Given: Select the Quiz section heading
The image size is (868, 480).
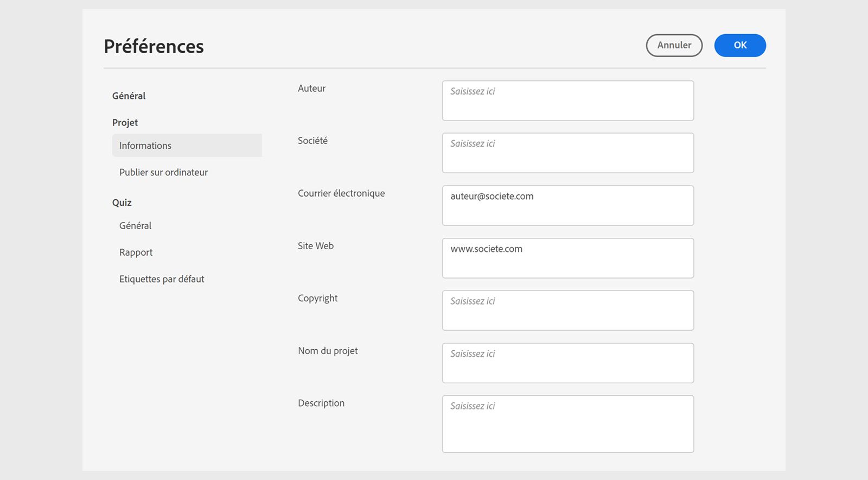Looking at the screenshot, I should 122,203.
